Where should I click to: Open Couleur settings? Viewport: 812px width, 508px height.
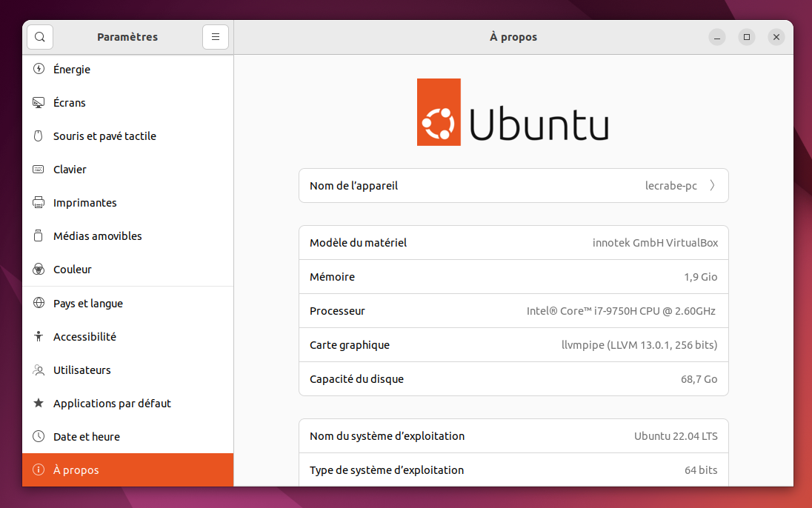tap(128, 270)
